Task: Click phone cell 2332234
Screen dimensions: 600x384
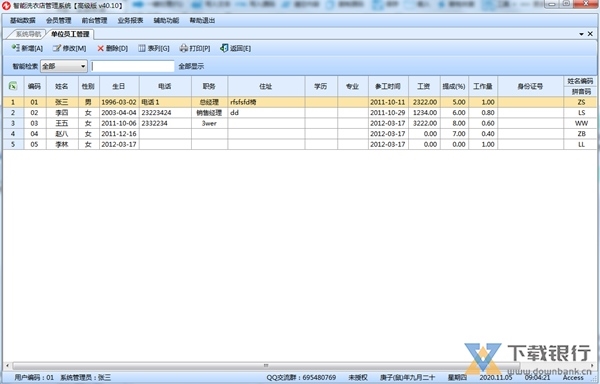Action: click(165, 124)
